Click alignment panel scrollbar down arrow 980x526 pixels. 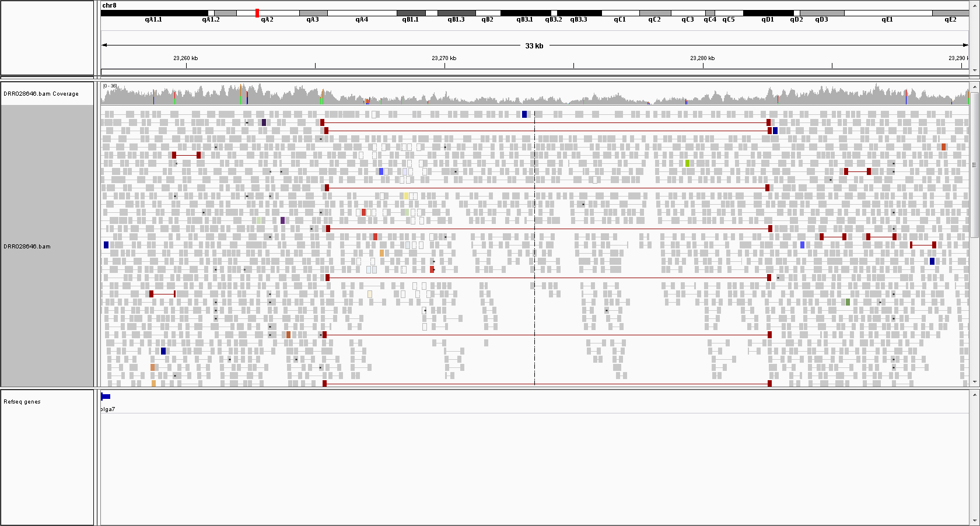pos(974,383)
